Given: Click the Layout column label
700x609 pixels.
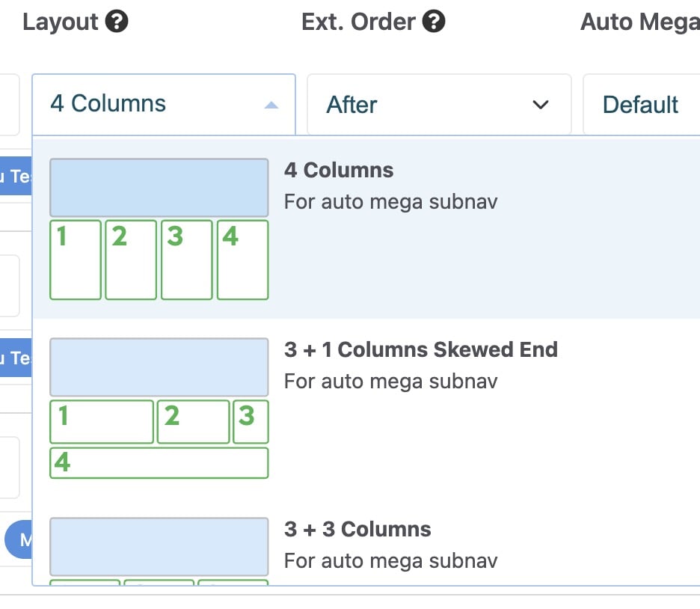Looking at the screenshot, I should tap(61, 22).
